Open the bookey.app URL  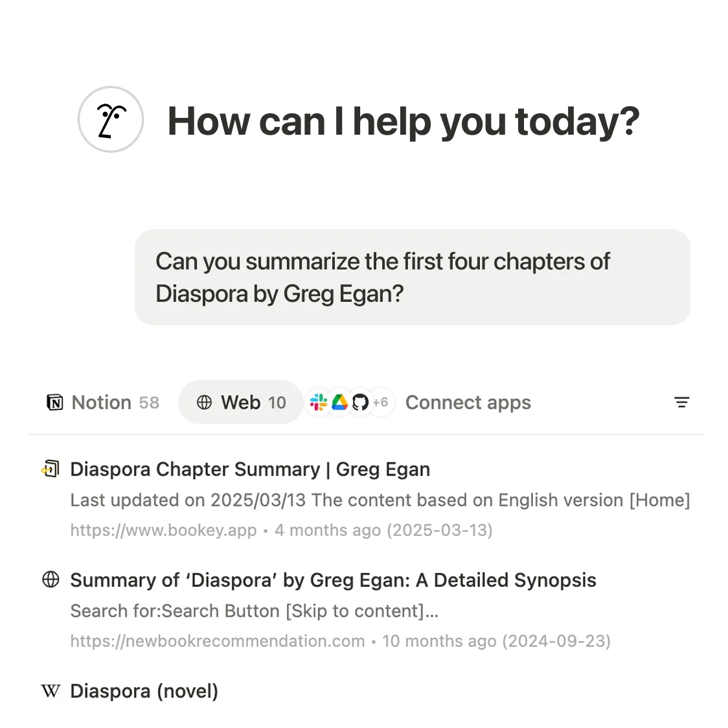(x=163, y=530)
